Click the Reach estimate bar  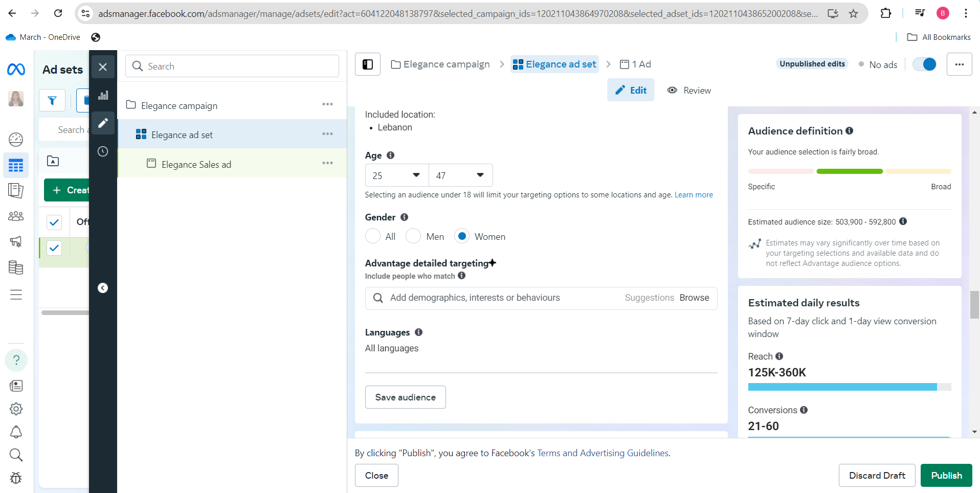tap(850, 387)
